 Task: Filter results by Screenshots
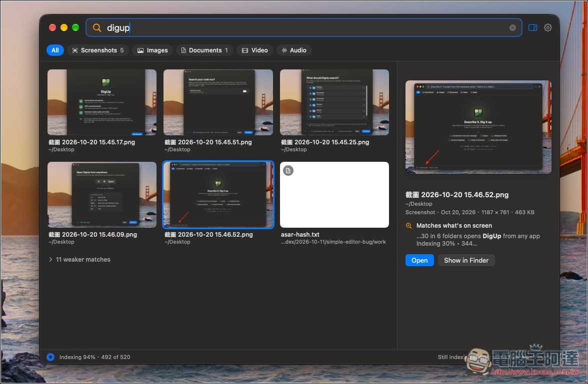click(98, 50)
